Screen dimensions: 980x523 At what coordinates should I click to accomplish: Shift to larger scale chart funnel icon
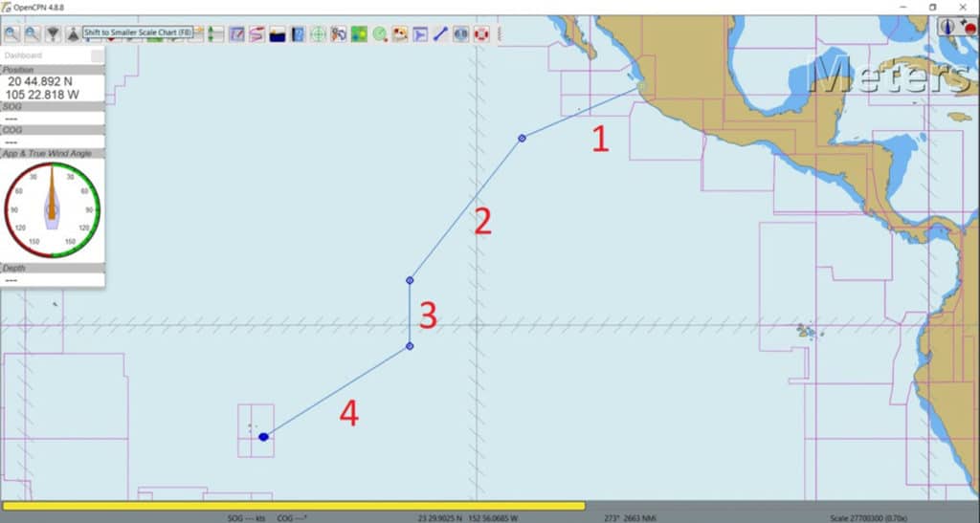[54, 33]
